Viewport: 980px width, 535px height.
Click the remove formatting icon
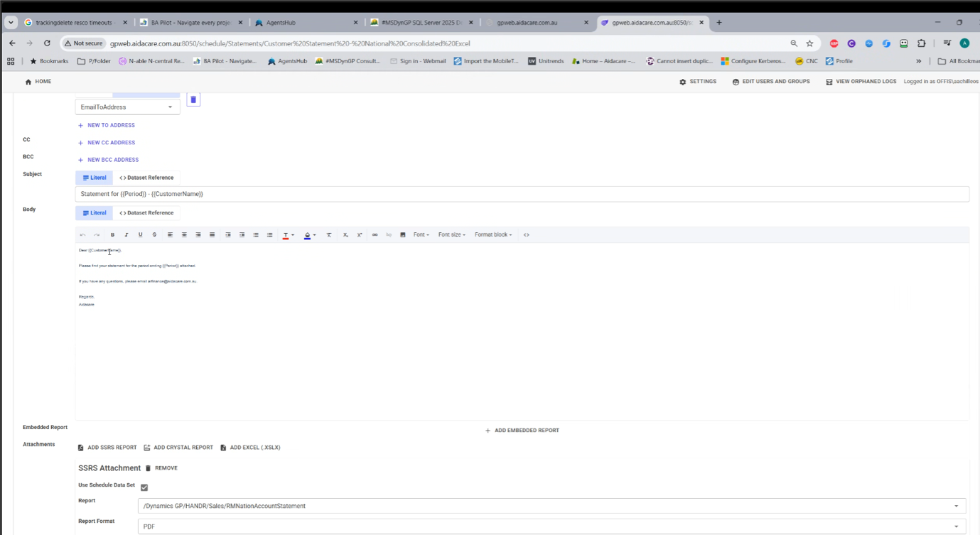coord(329,234)
